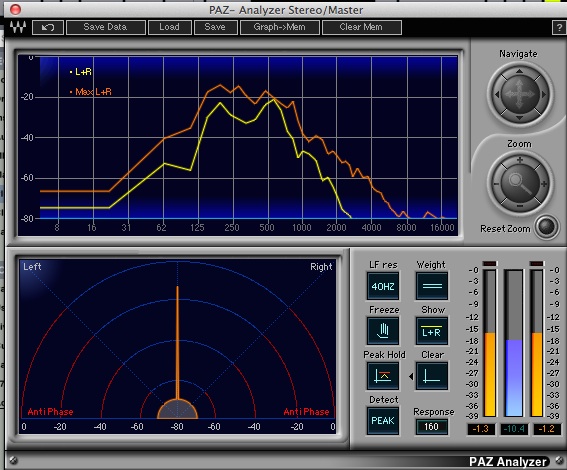
Task: Click the Undo arrow button
Action: (x=48, y=27)
